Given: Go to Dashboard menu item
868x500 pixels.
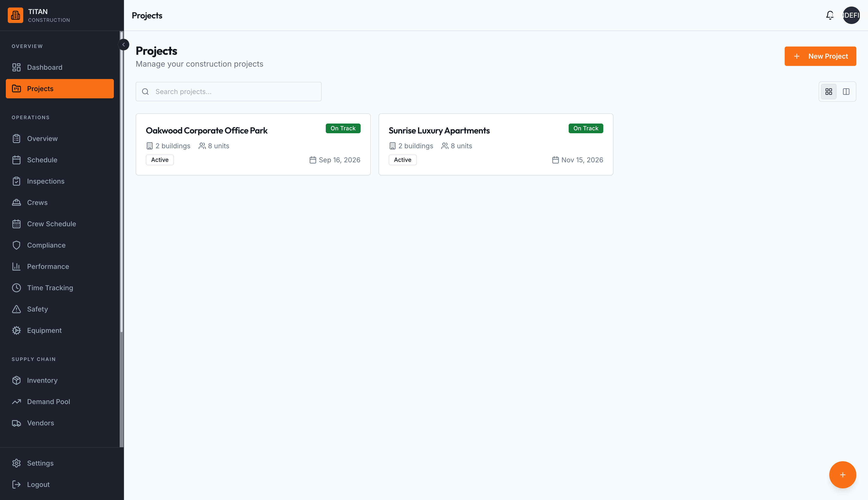Looking at the screenshot, I should 60,67.
